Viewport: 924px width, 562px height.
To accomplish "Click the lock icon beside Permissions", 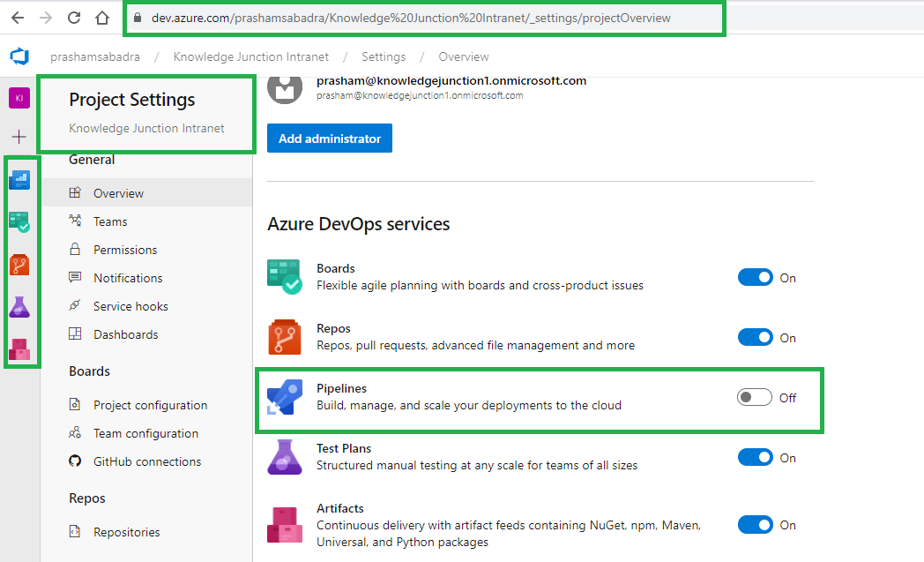I will tap(75, 249).
